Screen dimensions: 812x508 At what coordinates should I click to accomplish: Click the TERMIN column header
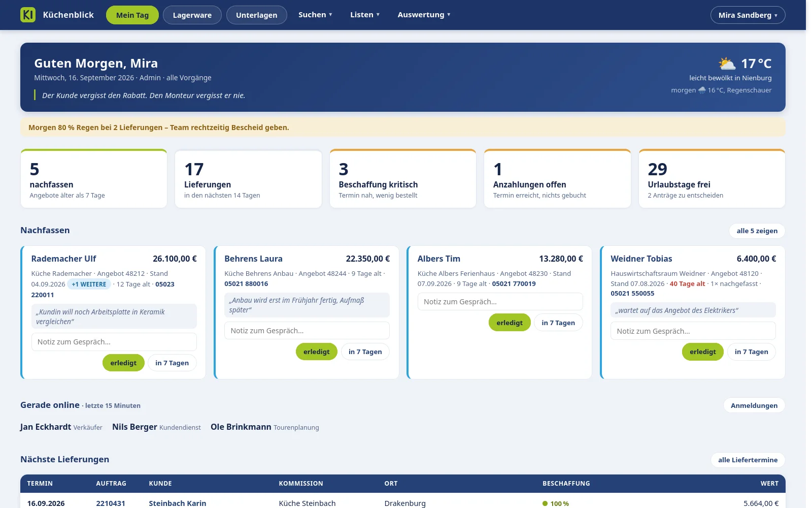click(x=40, y=484)
